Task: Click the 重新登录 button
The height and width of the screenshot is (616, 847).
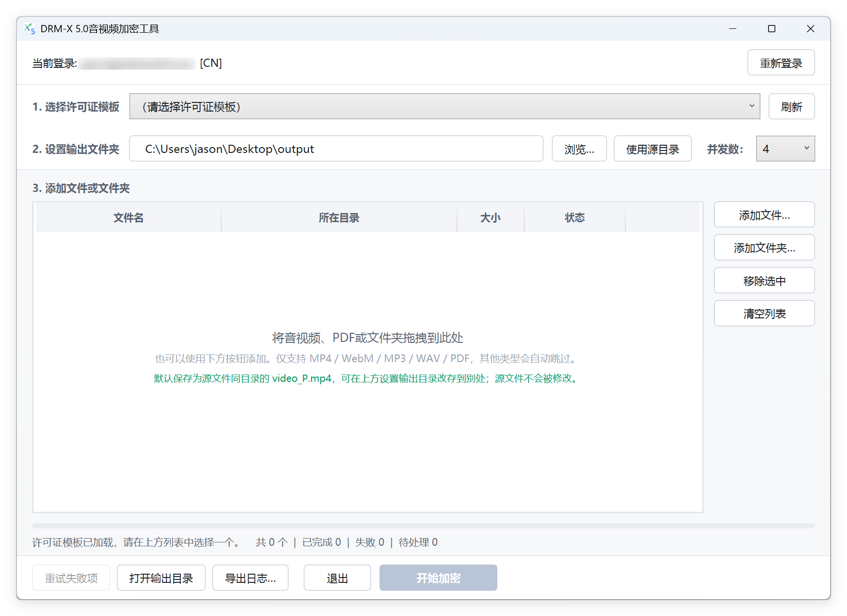Action: click(x=781, y=63)
